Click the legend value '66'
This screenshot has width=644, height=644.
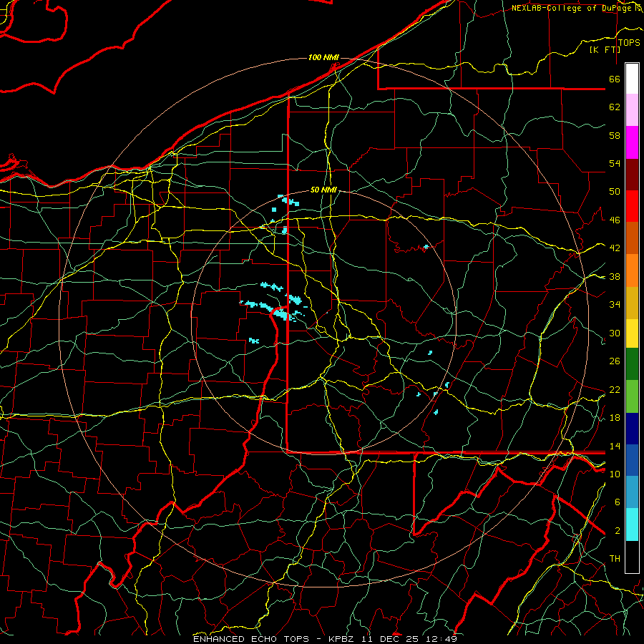click(x=615, y=79)
